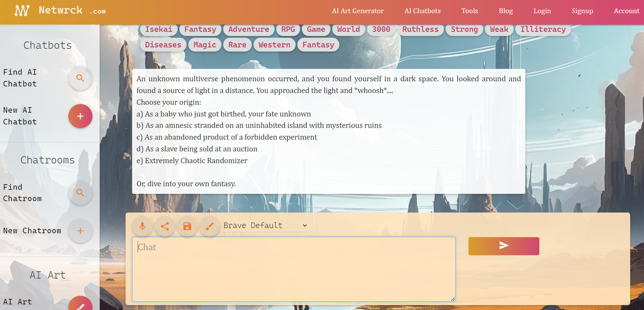Click the Netwrck logo icon

pyautogui.click(x=22, y=10)
